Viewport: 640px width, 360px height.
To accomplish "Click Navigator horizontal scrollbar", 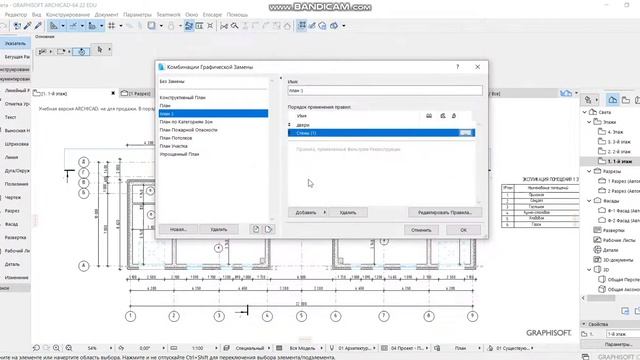I will pyautogui.click(x=601, y=298).
